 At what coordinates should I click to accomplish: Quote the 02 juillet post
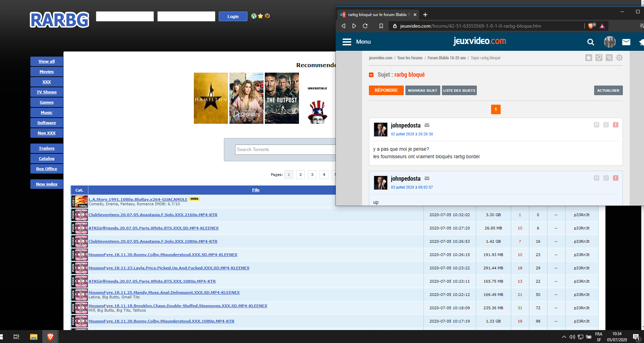597,125
